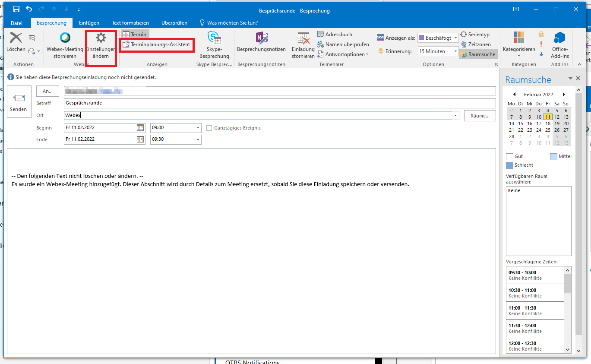This screenshot has height=364, width=591.
Task: Set recurrence with Serientyp
Action: (x=475, y=35)
